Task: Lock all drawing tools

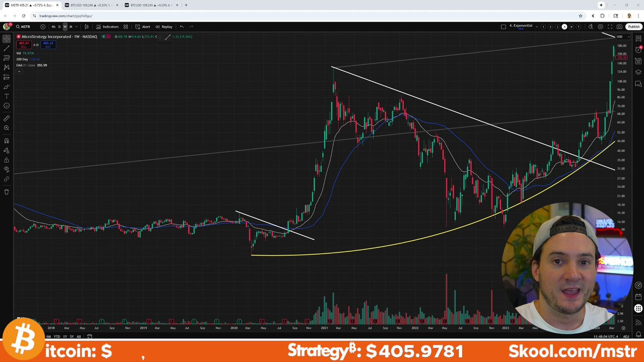Action: click(x=6, y=160)
